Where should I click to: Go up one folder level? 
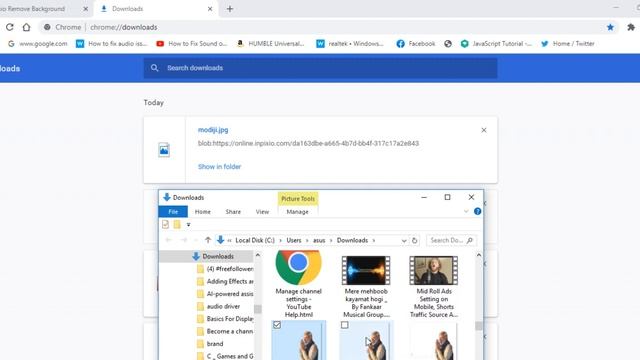[x=208, y=240]
